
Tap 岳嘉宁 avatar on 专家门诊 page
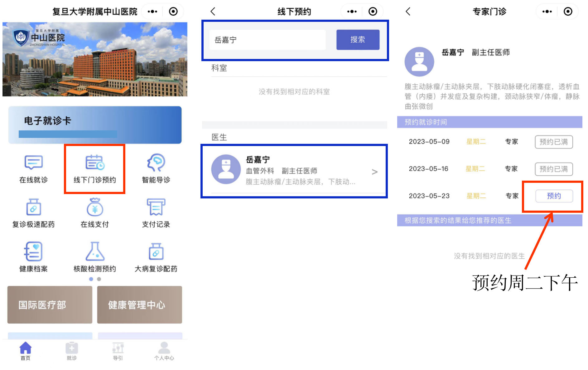coord(419,62)
